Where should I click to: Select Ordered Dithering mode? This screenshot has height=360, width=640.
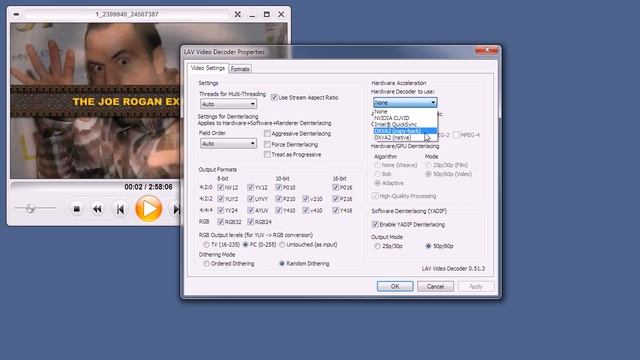207,264
